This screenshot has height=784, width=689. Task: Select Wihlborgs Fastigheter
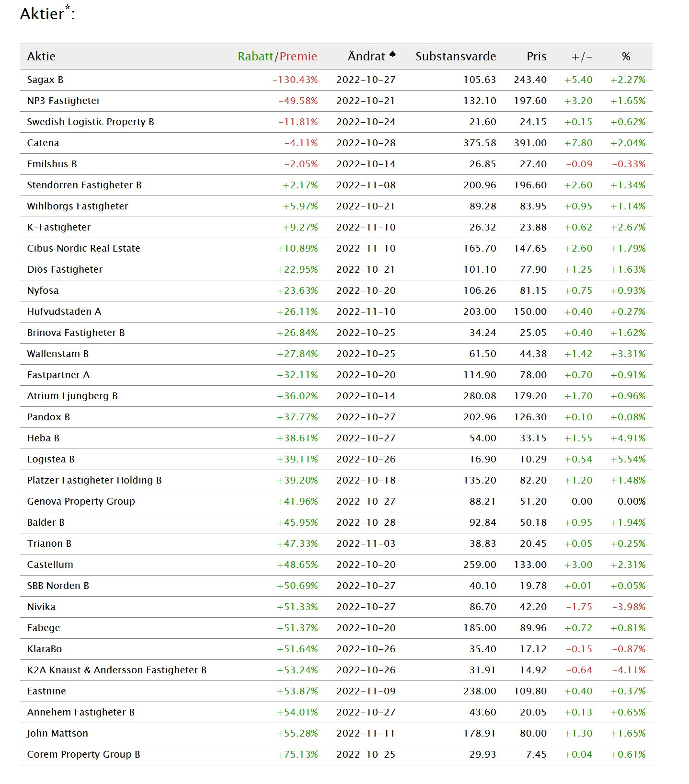(78, 206)
